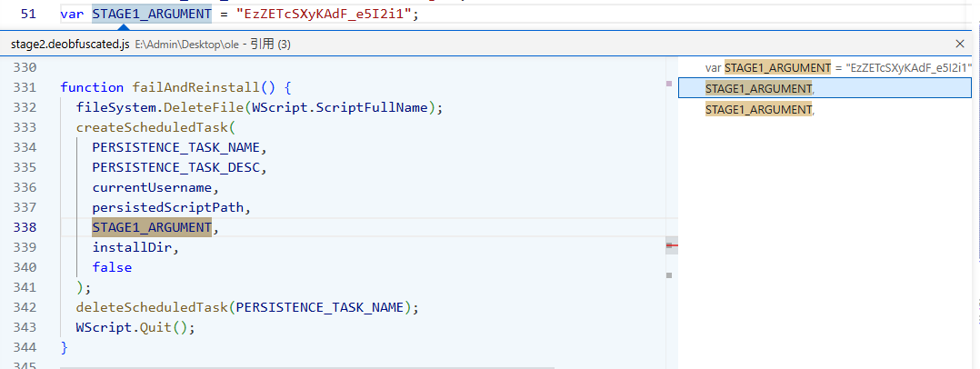Screen dimensions: 980x369
Task: Click fileSystem.DeleteFile call on line 332
Action: 161,107
